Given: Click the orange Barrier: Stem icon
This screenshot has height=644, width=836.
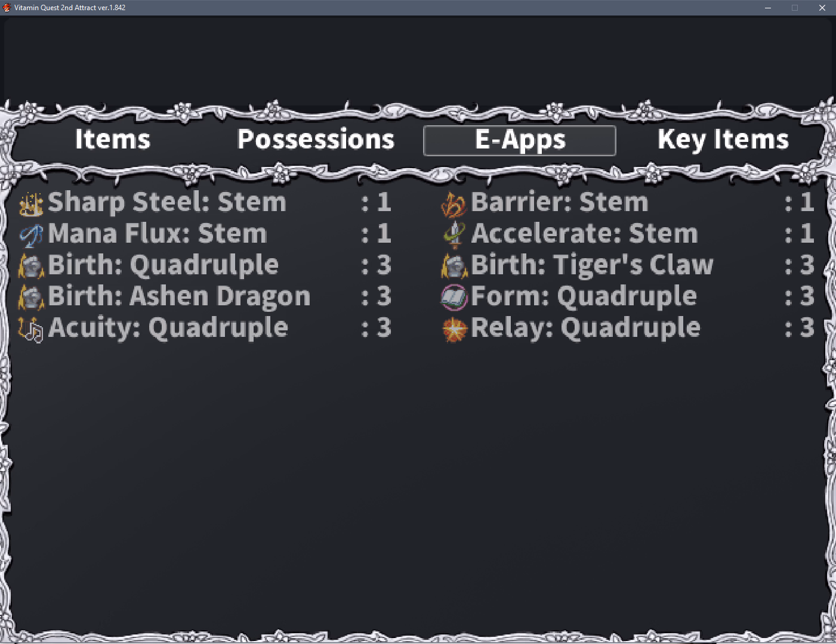Looking at the screenshot, I should click(x=454, y=203).
